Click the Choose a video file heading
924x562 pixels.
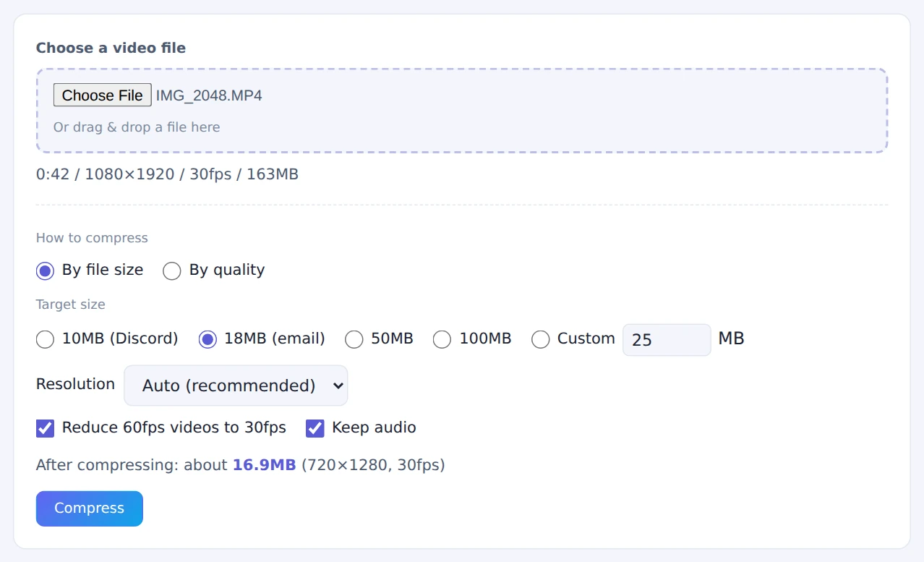(111, 48)
